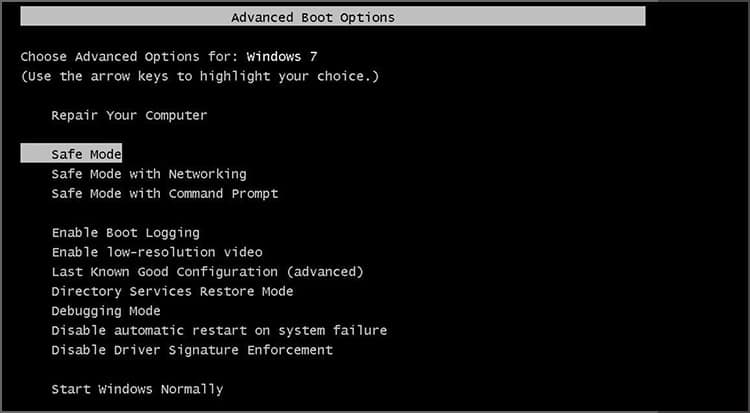Select Safe Mode with Networking
The width and height of the screenshot is (750, 413).
click(x=148, y=174)
